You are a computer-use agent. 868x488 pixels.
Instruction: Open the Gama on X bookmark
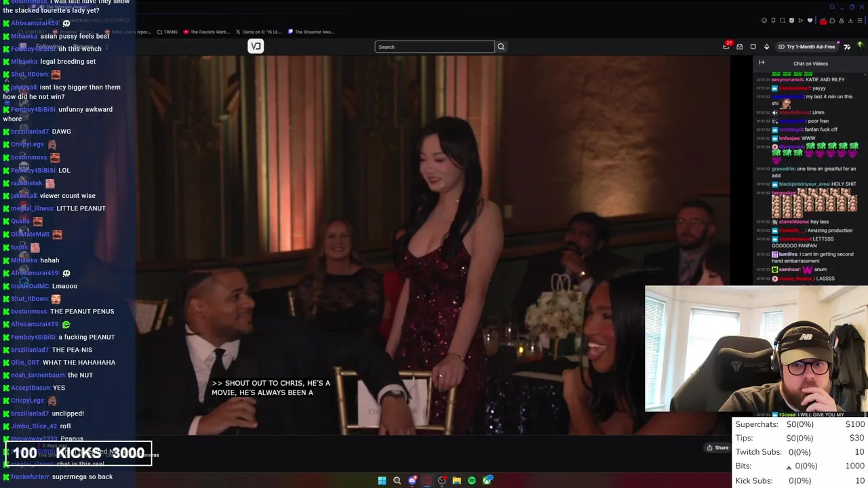point(258,32)
